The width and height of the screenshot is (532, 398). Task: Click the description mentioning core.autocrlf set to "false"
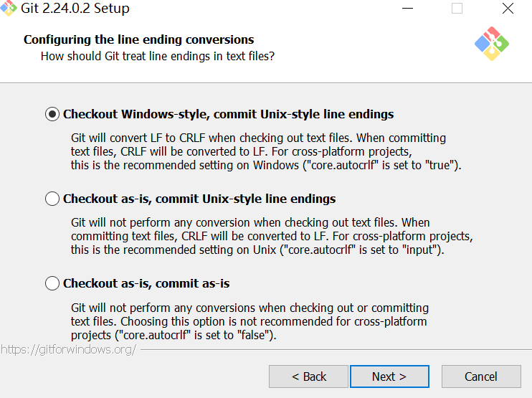tap(250, 321)
